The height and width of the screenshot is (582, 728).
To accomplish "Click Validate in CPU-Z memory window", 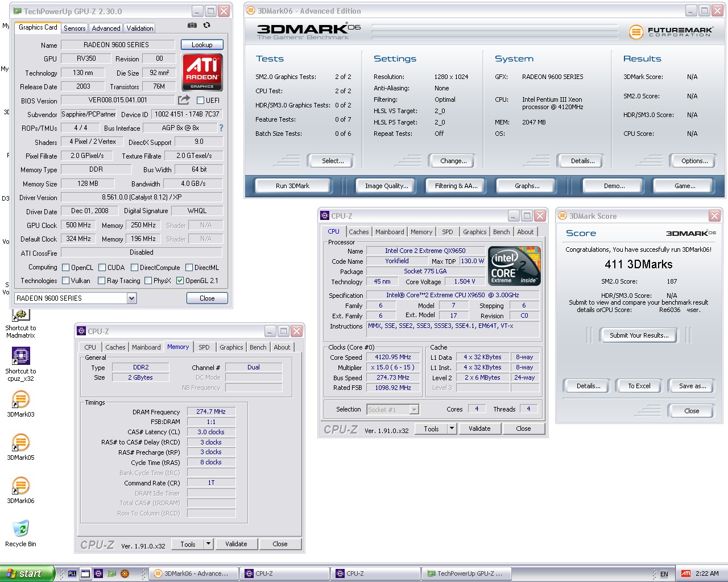I will 236,544.
